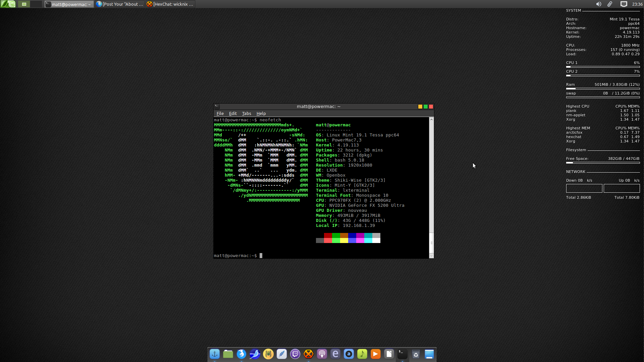Click the 'CPU: PPC970FX (2) @ 2.000GHz' line
The height and width of the screenshot is (362, 644).
click(x=354, y=200)
